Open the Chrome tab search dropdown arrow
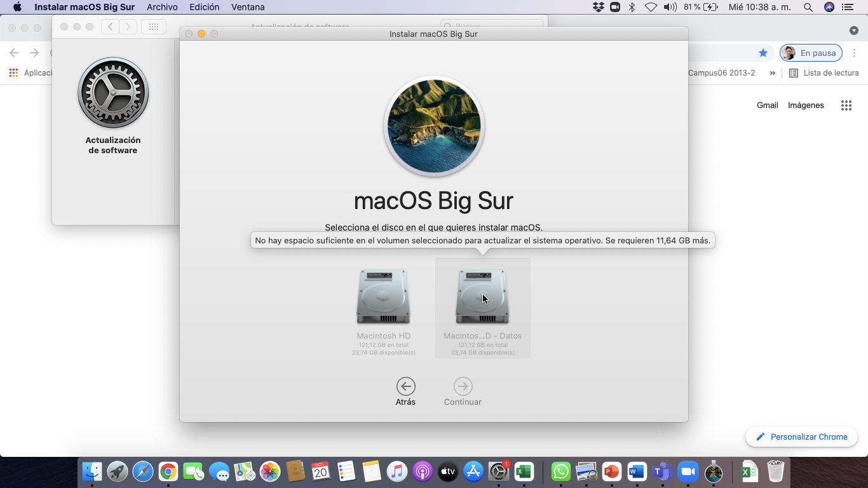The image size is (868, 488). (x=854, y=30)
